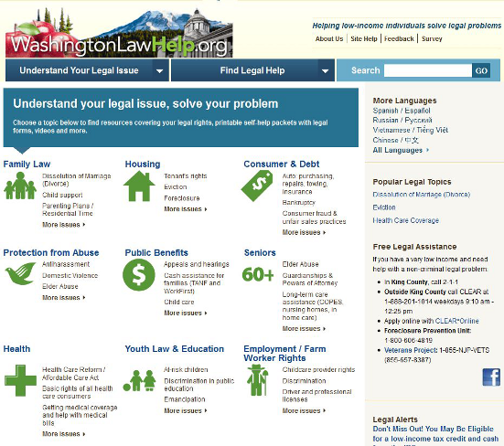This screenshot has height=446, width=504.
Task: Expand More issues under Youth Law & Education
Action: tap(186, 410)
